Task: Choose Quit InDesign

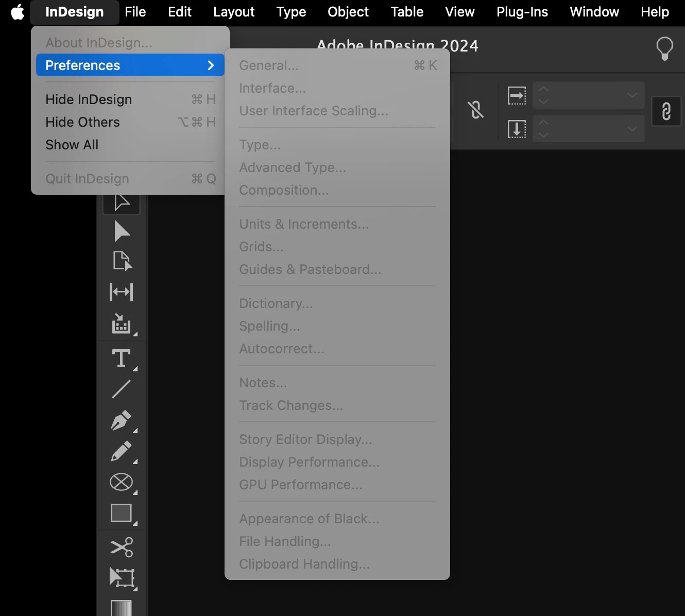Action: [130, 179]
